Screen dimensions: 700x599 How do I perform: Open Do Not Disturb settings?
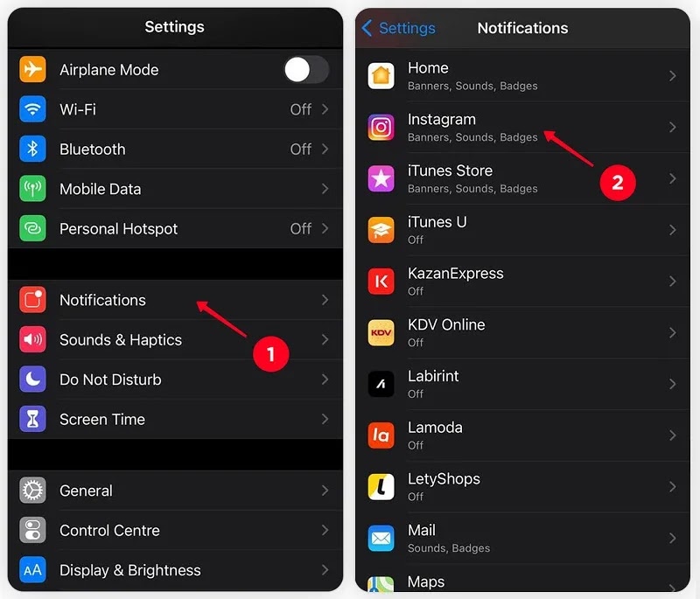coord(176,380)
